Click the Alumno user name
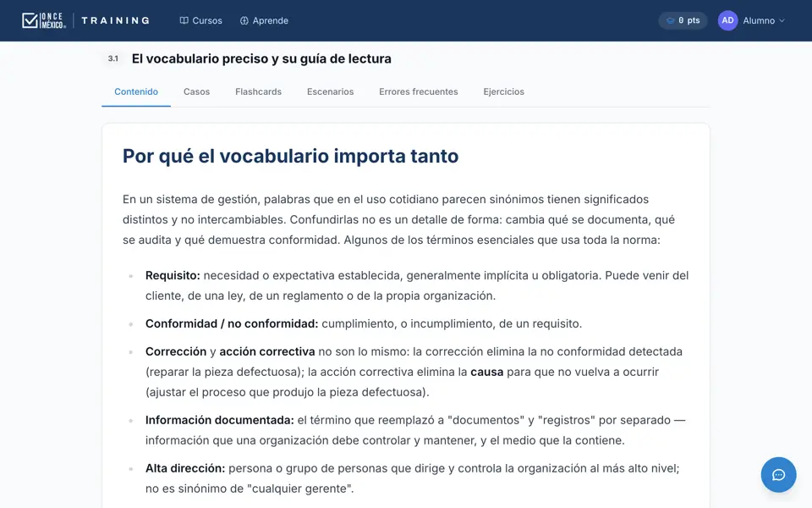Image resolution: width=812 pixels, height=508 pixels. click(x=759, y=20)
